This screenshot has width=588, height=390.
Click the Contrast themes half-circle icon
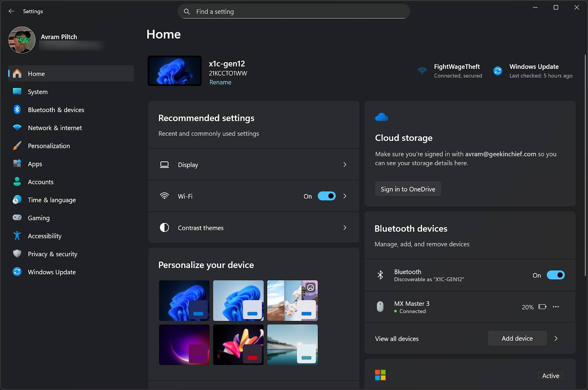pos(164,227)
